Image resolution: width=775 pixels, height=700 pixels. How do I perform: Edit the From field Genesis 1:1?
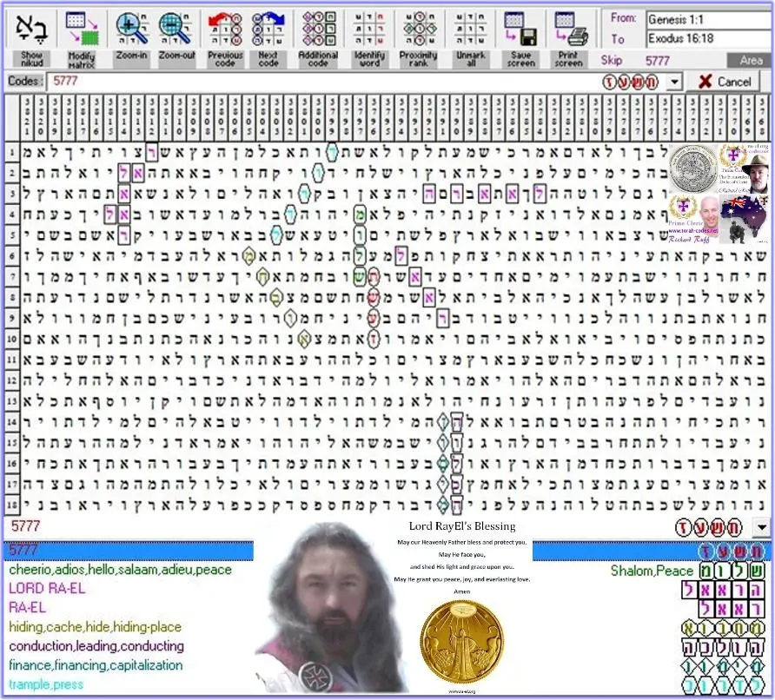[709, 20]
